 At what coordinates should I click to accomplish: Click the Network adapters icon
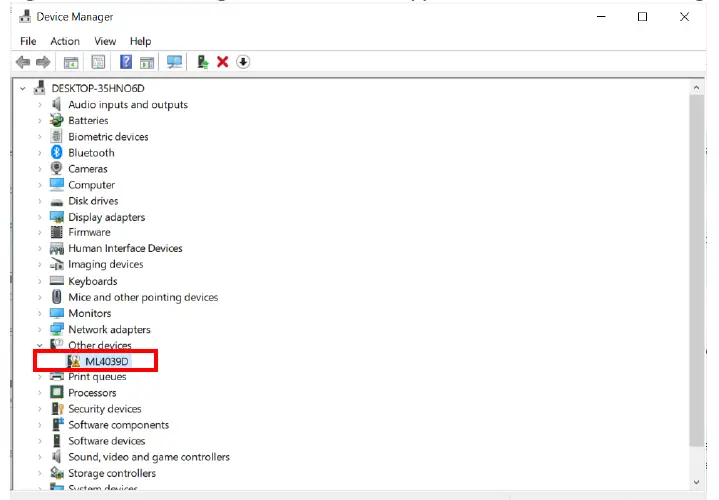57,329
